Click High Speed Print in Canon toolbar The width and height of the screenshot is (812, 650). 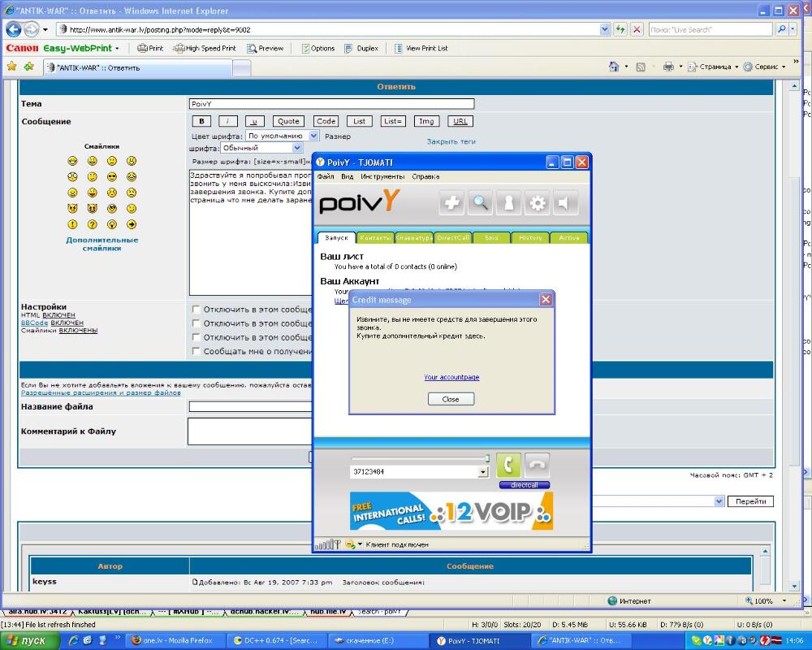coord(205,48)
